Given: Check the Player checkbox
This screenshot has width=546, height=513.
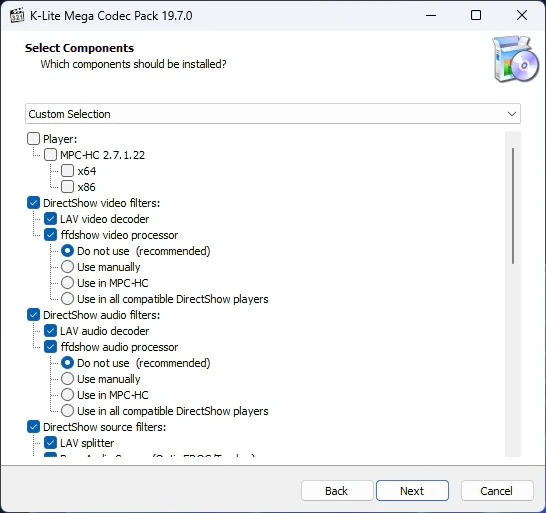Looking at the screenshot, I should pos(33,139).
